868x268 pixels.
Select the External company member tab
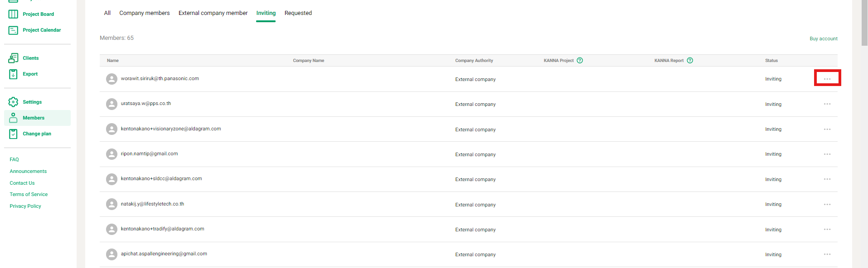coord(213,13)
